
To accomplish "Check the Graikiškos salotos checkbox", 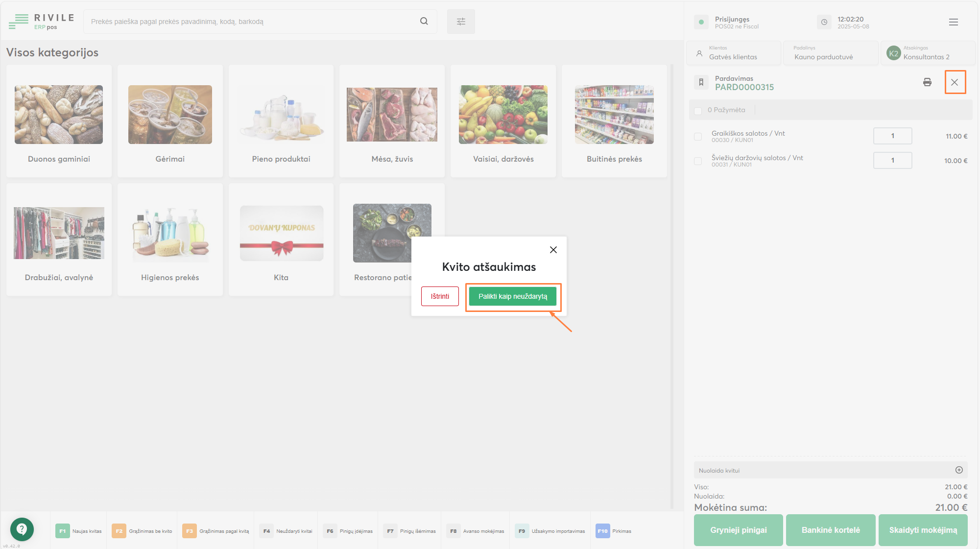I will [x=698, y=137].
